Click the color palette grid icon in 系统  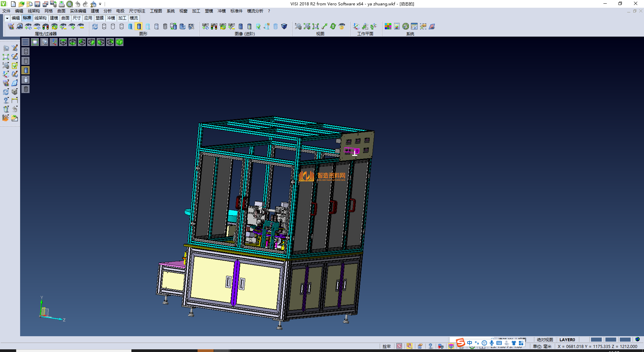tap(388, 27)
